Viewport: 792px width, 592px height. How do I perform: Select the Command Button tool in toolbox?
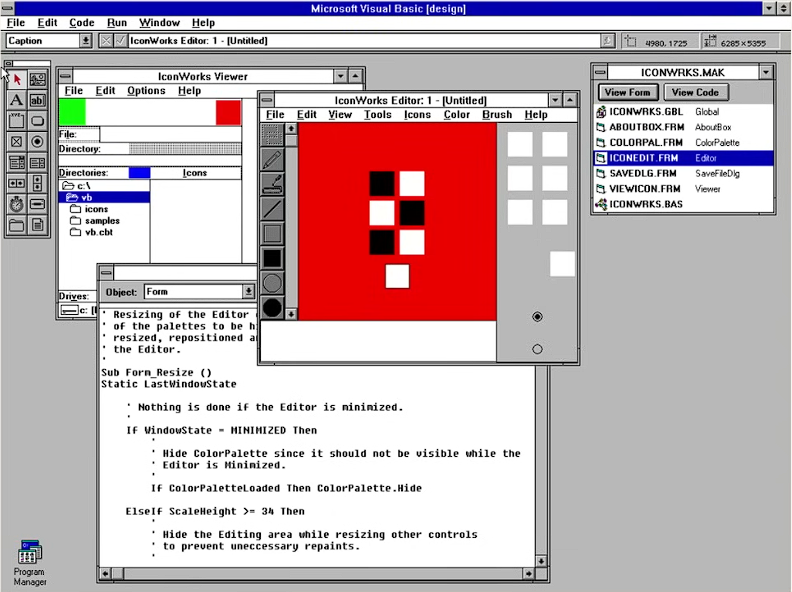pos(37,121)
